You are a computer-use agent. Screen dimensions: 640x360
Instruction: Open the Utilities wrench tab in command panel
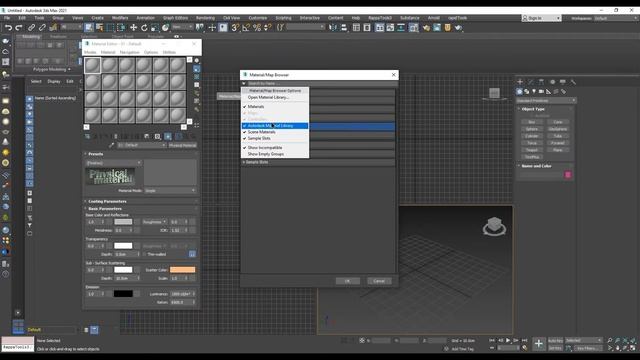(x=573, y=82)
